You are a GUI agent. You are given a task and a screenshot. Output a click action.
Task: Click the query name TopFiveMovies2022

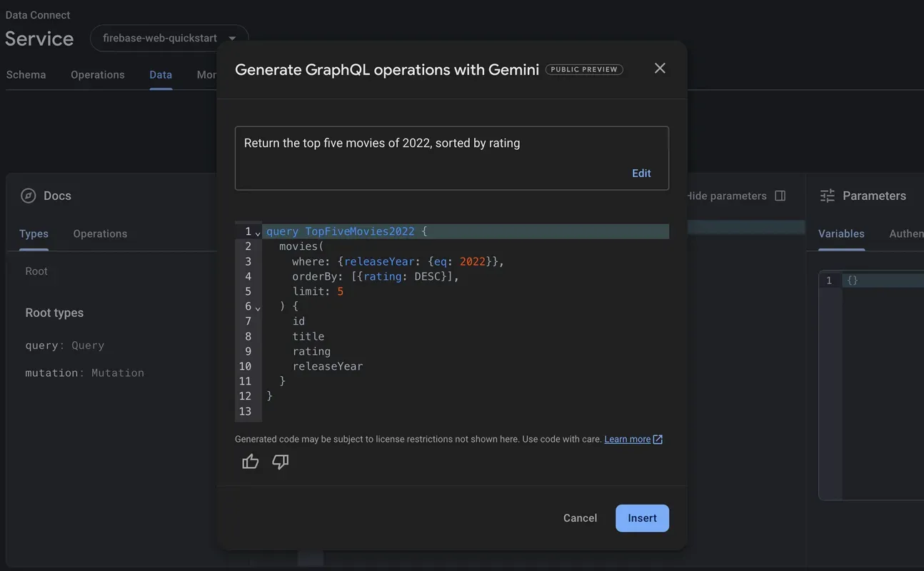coord(360,231)
